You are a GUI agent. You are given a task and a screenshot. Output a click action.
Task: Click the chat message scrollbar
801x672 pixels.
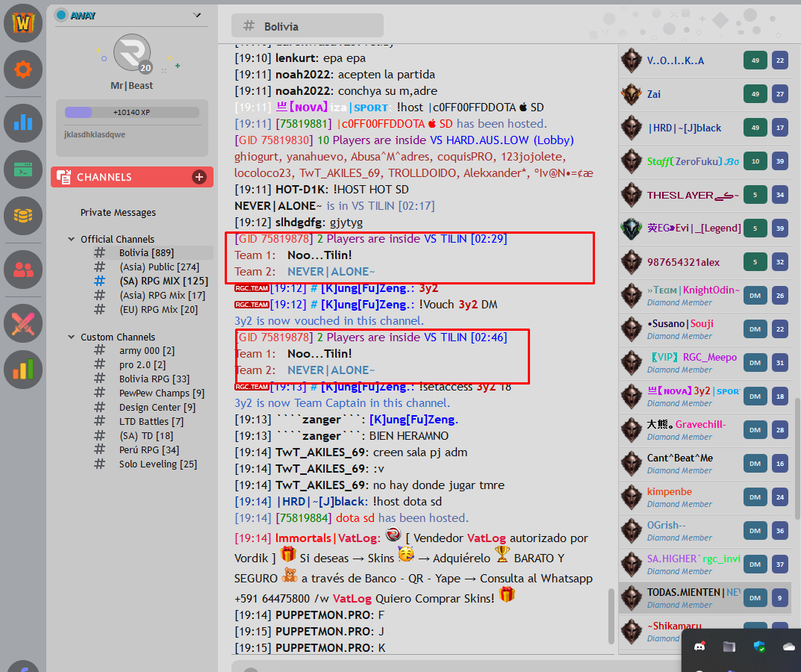(x=611, y=616)
